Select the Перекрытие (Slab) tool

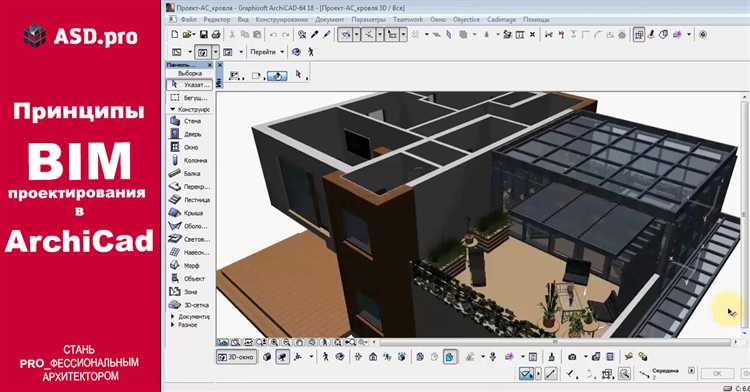click(x=189, y=186)
